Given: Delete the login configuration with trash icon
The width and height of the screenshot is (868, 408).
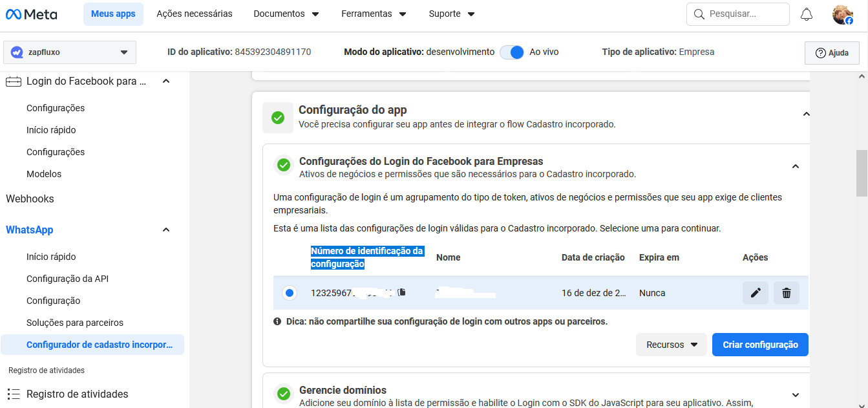Looking at the screenshot, I should [x=786, y=293].
